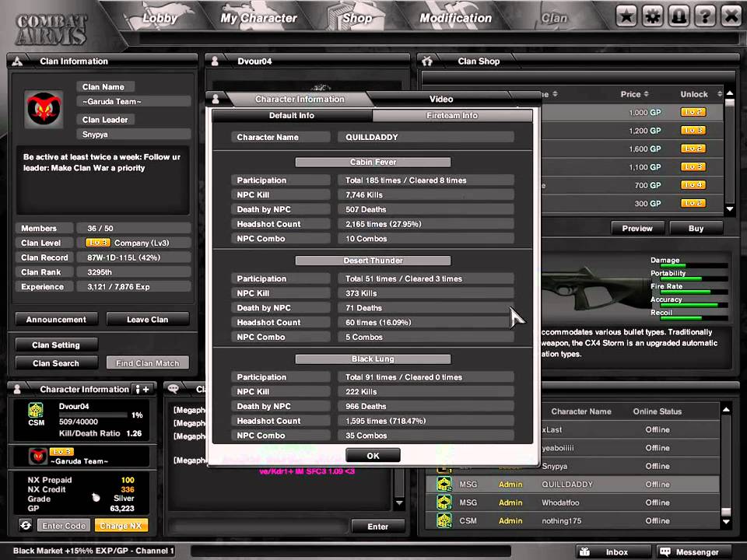Click the small Garuda Team badge icon

point(37,457)
